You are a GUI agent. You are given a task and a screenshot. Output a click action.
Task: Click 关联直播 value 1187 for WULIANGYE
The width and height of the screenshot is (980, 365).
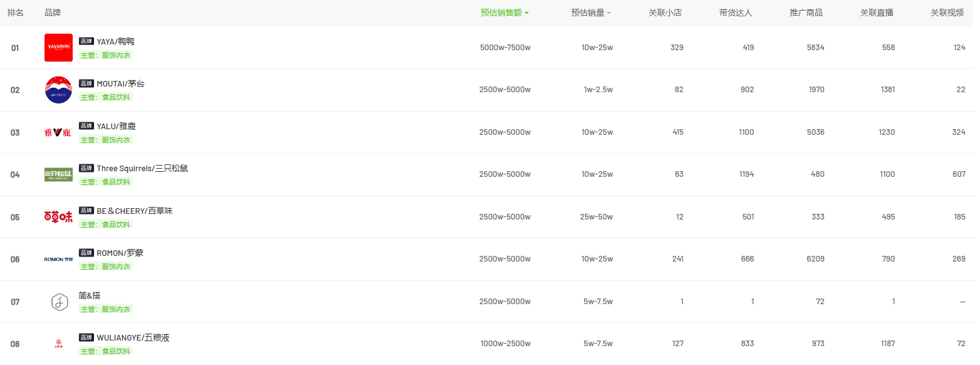887,344
